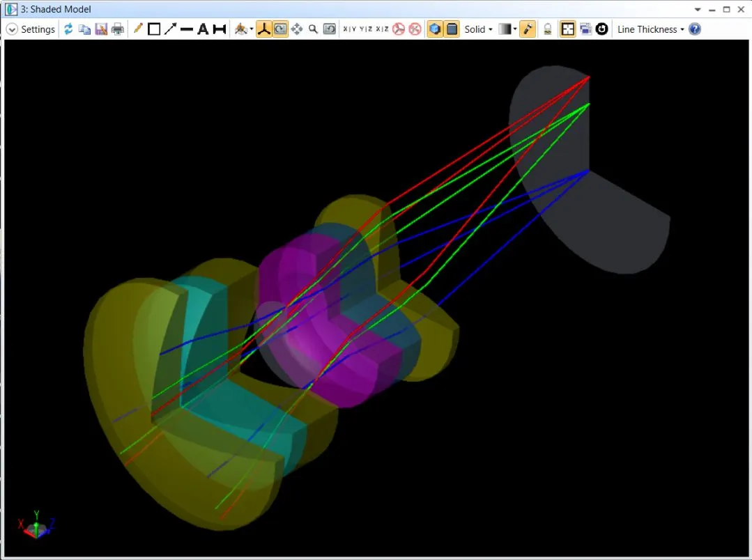Switch to the Y|Z plane view
Image resolution: width=752 pixels, height=560 pixels.
(365, 29)
